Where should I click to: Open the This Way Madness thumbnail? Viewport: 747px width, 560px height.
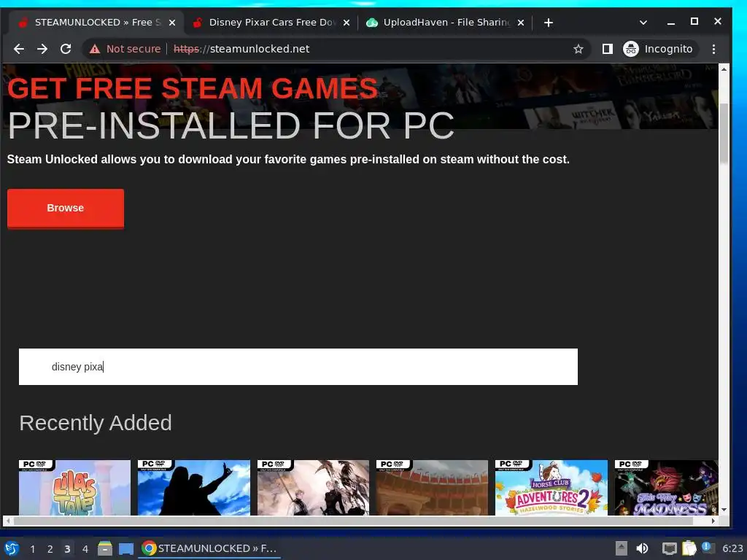[666, 487]
